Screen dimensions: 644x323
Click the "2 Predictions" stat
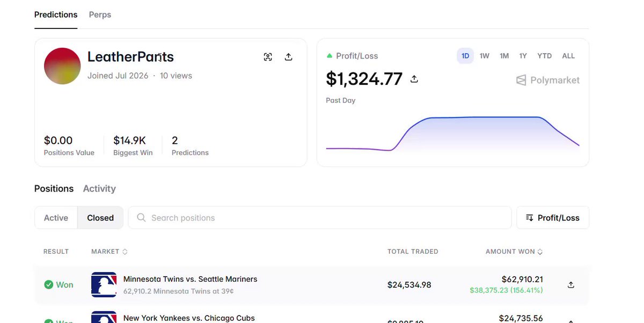click(190, 145)
